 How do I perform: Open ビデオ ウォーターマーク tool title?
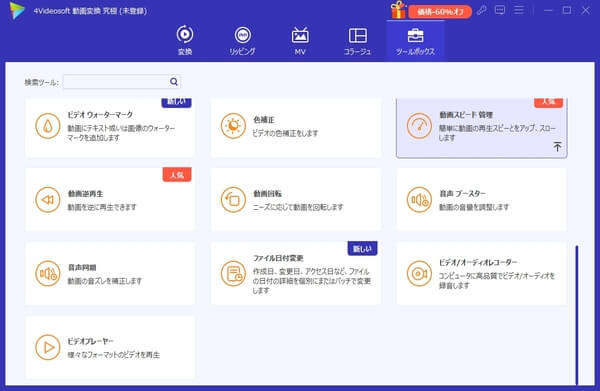pyautogui.click(x=100, y=114)
